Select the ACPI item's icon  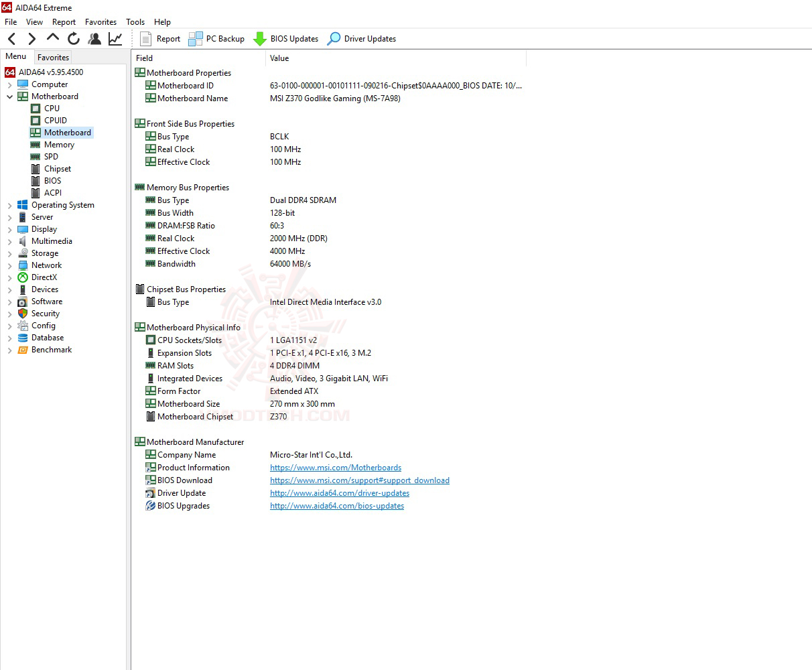pyautogui.click(x=36, y=193)
